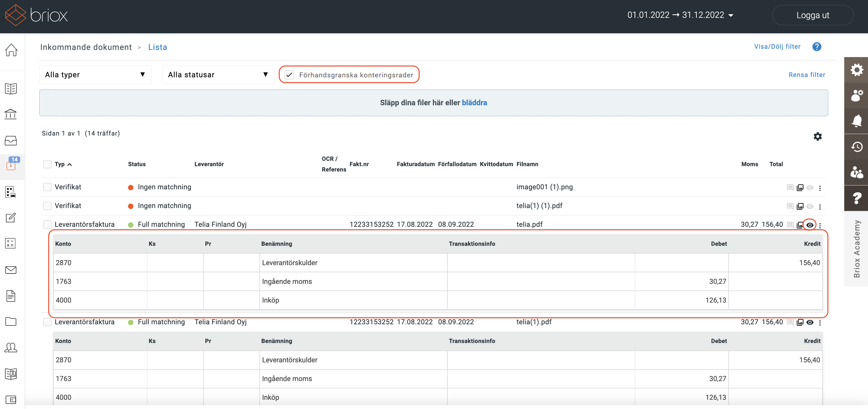Open the fiscal year date range dropdown
The image size is (868, 409).
pyautogui.click(x=680, y=15)
